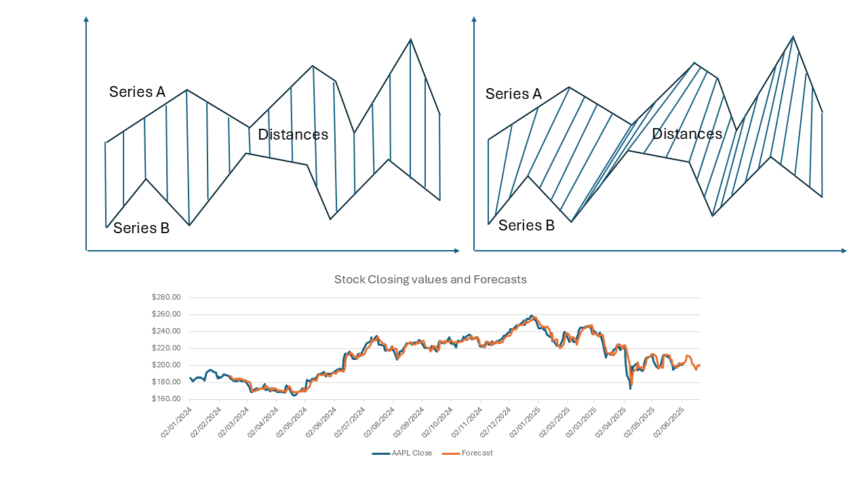Click the 02/01/2025 date axis label
Screen dimensions: 868x488
[524, 422]
